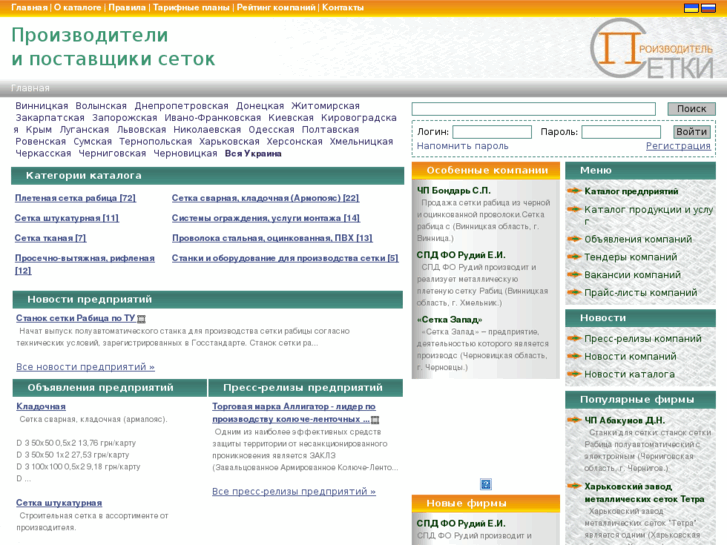Open category Сетка сварная, кладочная (Армопояс) [22]
This screenshot has height=545, width=727.
pyautogui.click(x=265, y=198)
